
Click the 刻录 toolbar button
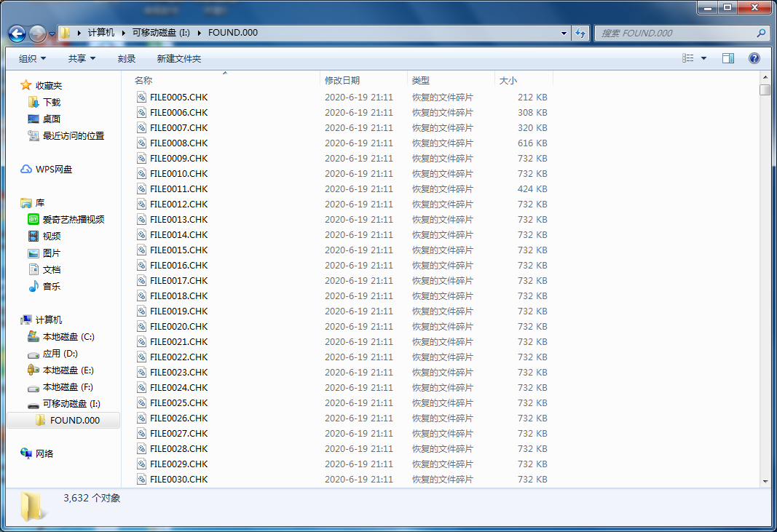(127, 58)
